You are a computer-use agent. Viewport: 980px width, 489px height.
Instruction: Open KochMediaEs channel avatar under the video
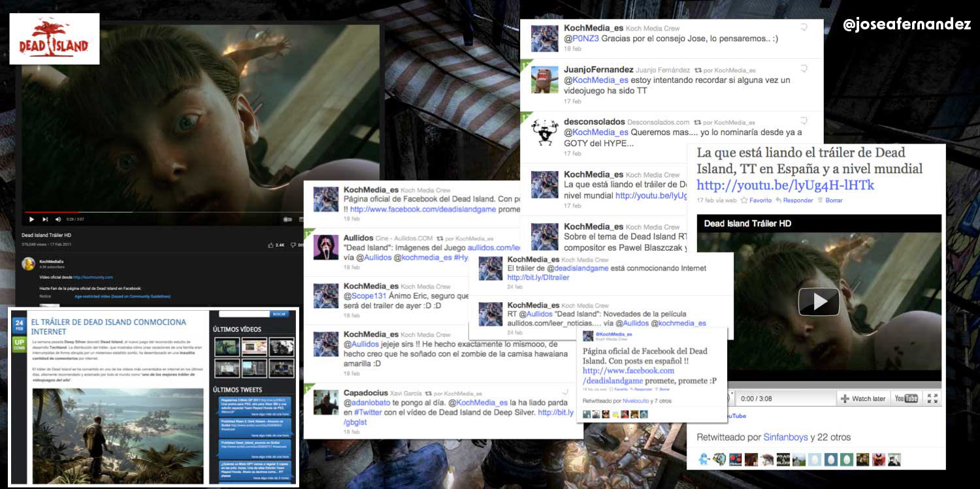pos(28,264)
